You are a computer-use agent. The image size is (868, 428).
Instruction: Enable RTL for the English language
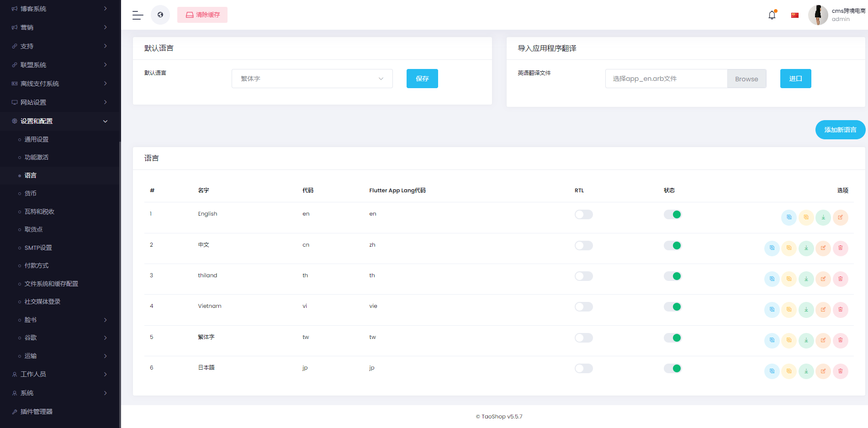(583, 214)
